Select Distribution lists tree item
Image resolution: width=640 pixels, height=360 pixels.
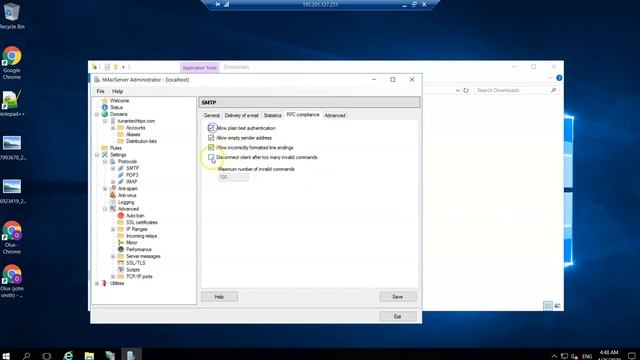(x=141, y=141)
